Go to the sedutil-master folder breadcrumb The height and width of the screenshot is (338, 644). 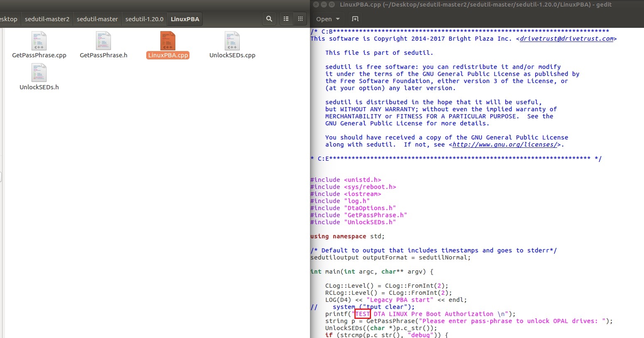tap(97, 19)
